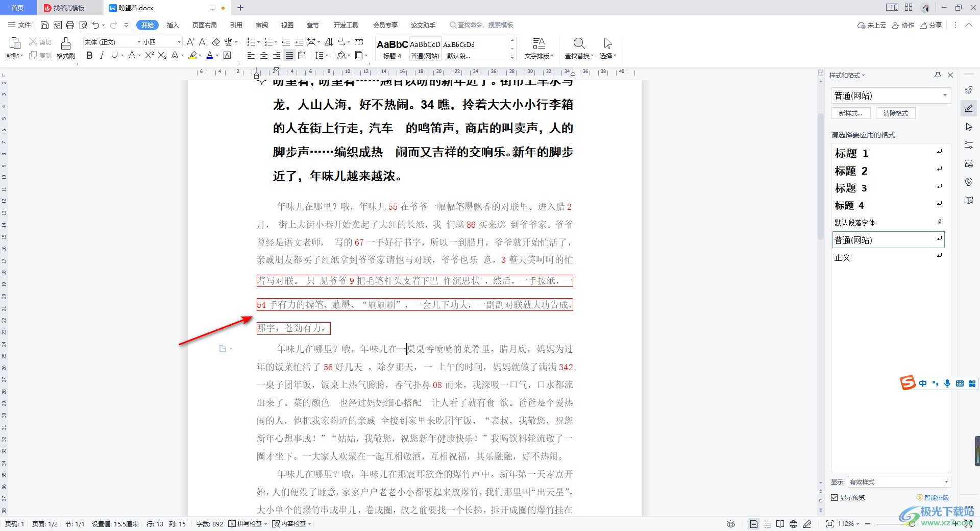
Task: Click Decrease font size icon
Action: 203,42
